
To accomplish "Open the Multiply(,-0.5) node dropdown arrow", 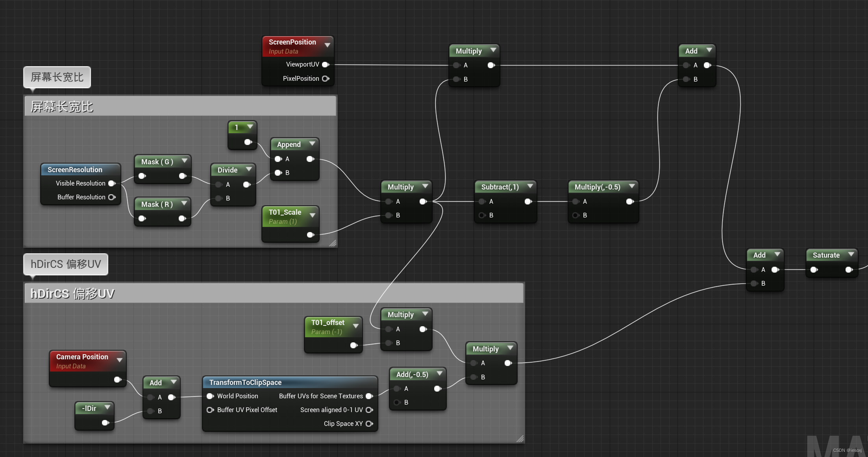I will (632, 187).
